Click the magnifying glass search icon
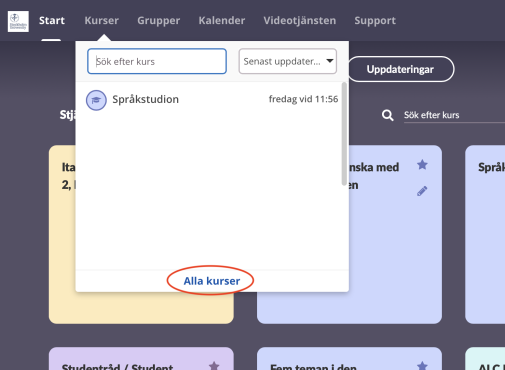 coord(387,115)
